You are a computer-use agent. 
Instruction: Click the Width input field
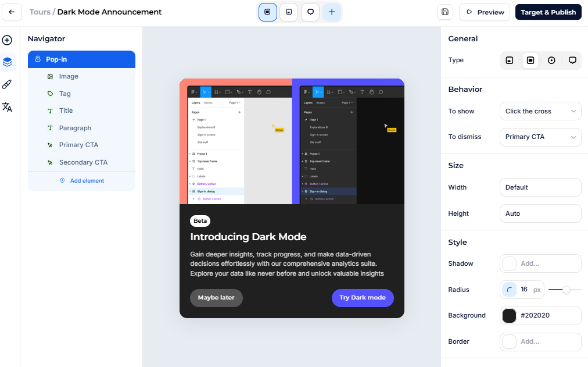540,187
